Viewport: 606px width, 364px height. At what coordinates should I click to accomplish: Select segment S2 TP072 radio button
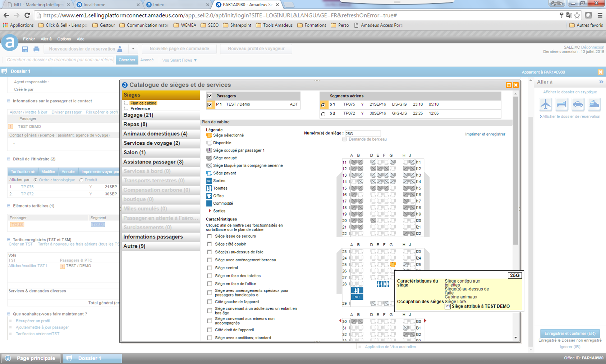coord(323,114)
